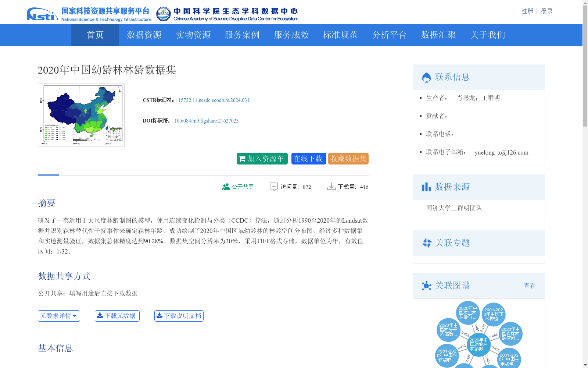Click the 2020年中国林分平均高 graph node
This screenshot has height=368, width=588.
[x=449, y=330]
